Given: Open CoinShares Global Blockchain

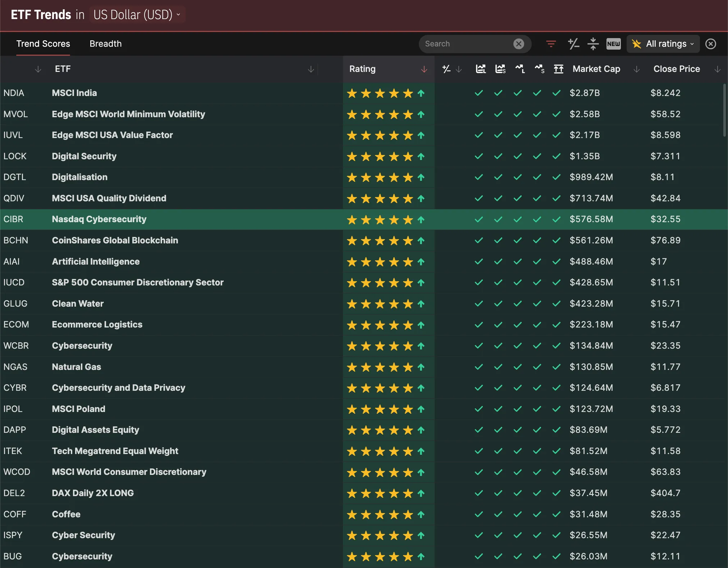Looking at the screenshot, I should point(115,241).
